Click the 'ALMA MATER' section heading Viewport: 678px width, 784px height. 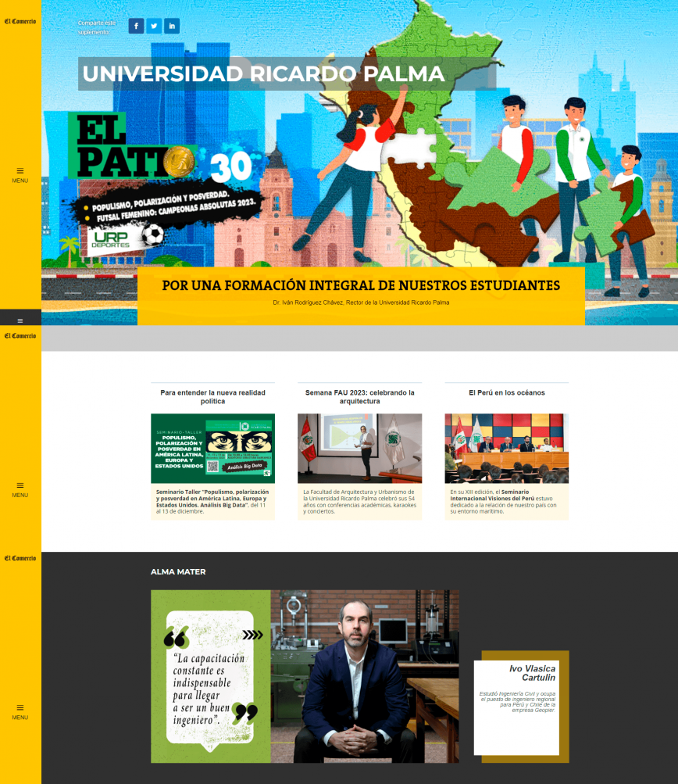coord(178,571)
